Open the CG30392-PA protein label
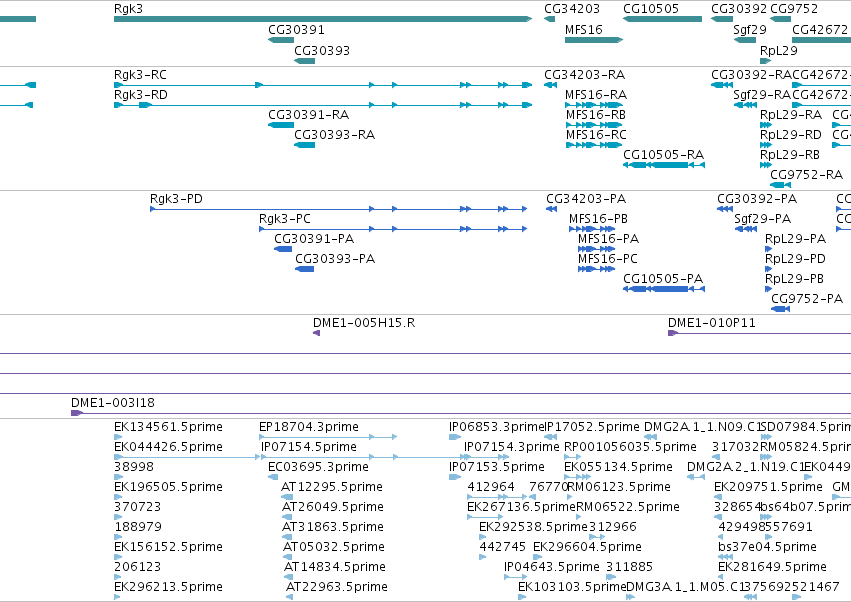The image size is (851, 602). 757,199
